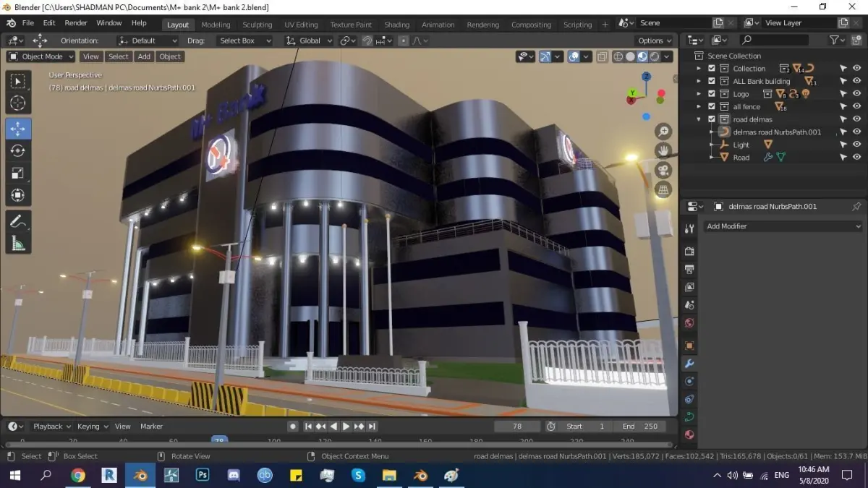Switch to rendered viewport shading

tap(655, 56)
